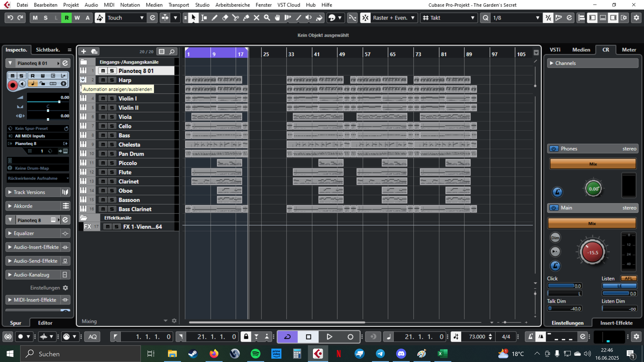Toggle global Mute M button in toolbar
Image resolution: width=644 pixels, height=362 pixels.
click(35, 18)
